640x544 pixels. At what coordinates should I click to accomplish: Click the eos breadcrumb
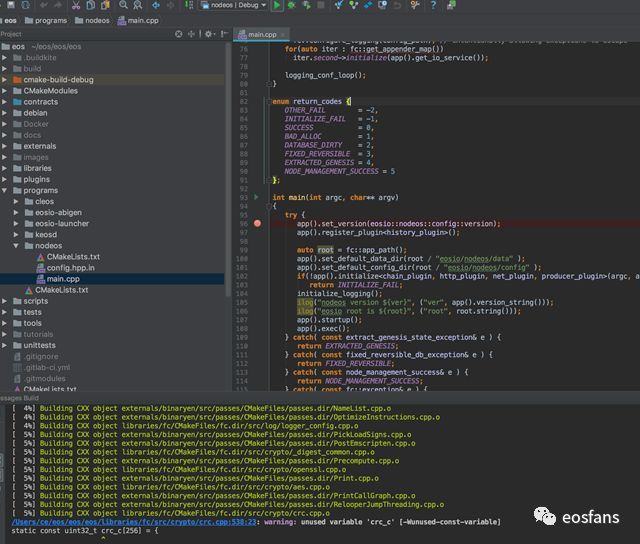tap(10, 20)
